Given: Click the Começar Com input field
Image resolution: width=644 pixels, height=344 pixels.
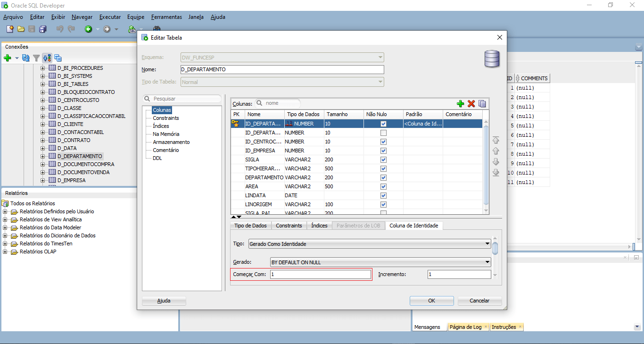Looking at the screenshot, I should coord(321,274).
